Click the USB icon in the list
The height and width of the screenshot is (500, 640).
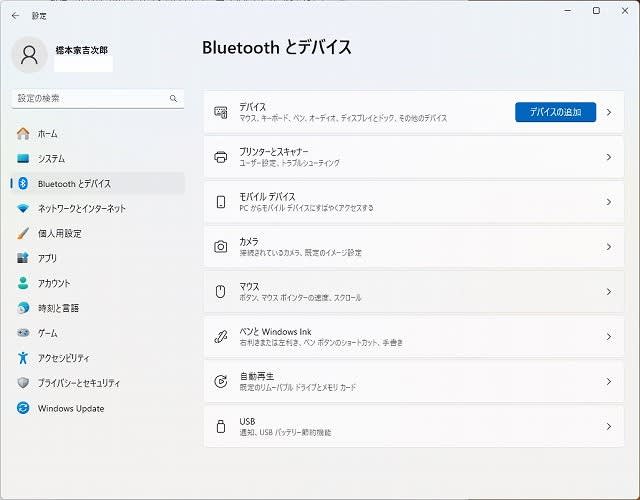click(x=221, y=426)
